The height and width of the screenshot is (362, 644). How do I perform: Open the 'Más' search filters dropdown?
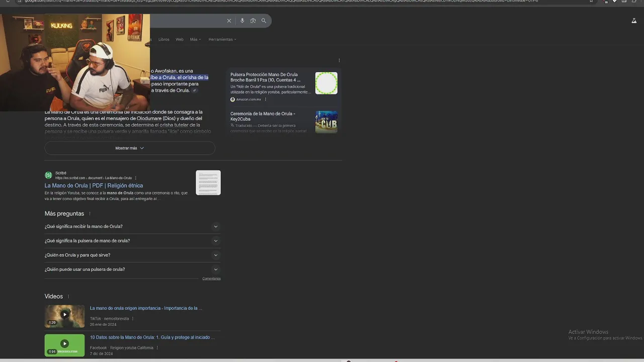[x=195, y=39]
